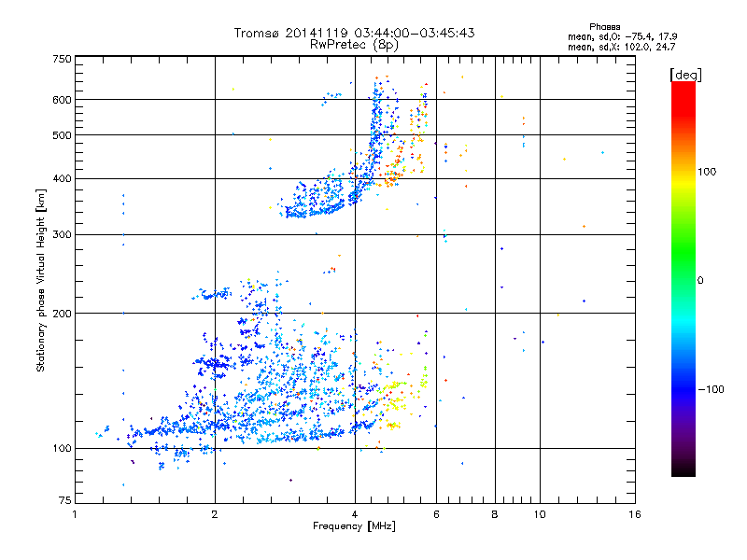Image resolution: width=747 pixels, height=560 pixels.
Task: Click the y-axis tick label '400'
Action: 63,178
